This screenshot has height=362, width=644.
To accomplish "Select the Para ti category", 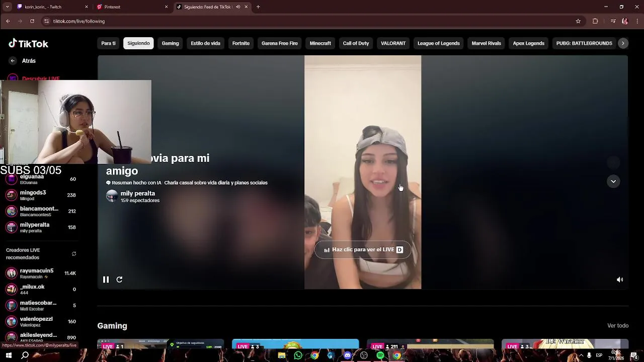I will [x=108, y=43].
